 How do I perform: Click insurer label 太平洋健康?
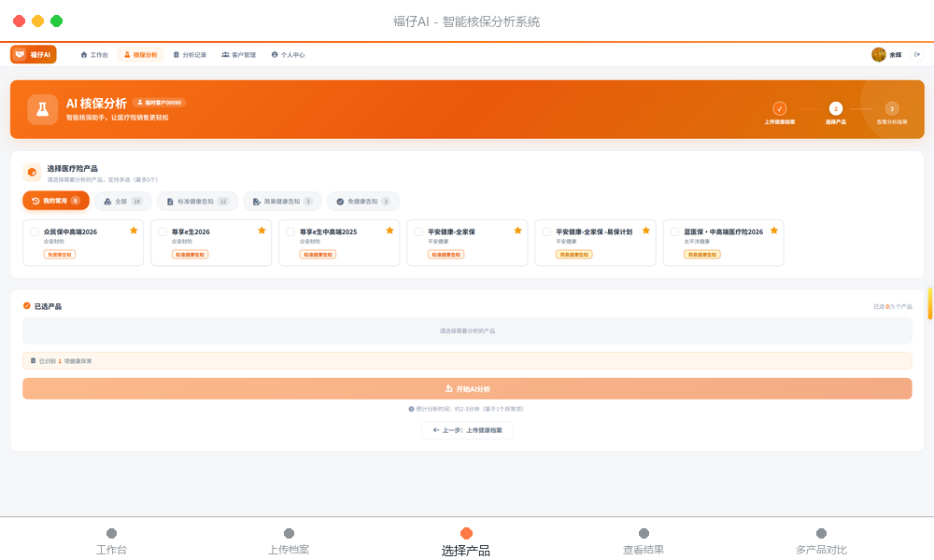coord(697,242)
